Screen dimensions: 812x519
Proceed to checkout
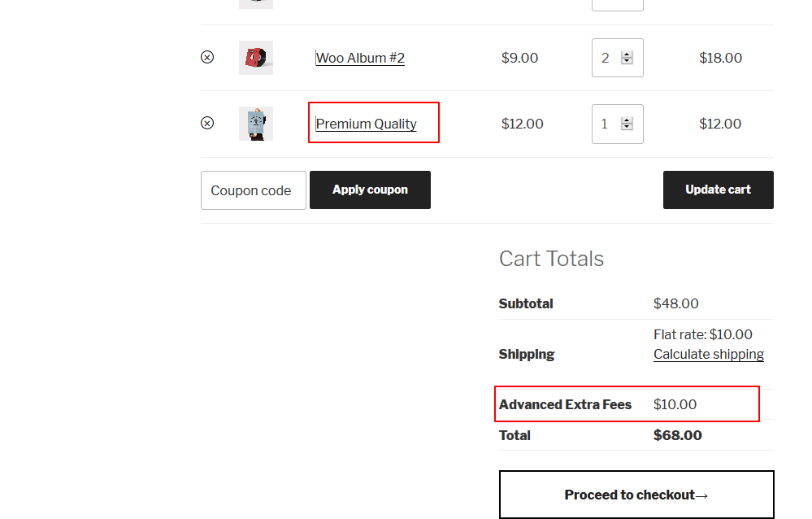(636, 495)
